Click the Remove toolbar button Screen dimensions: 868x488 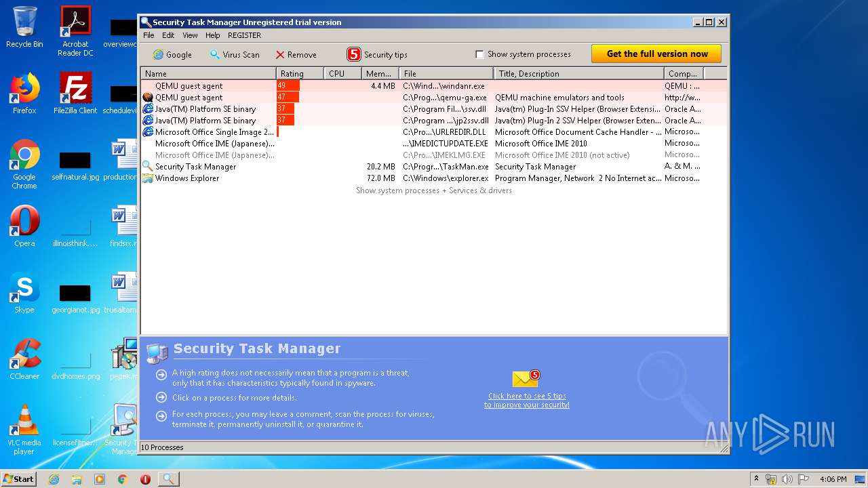[296, 54]
